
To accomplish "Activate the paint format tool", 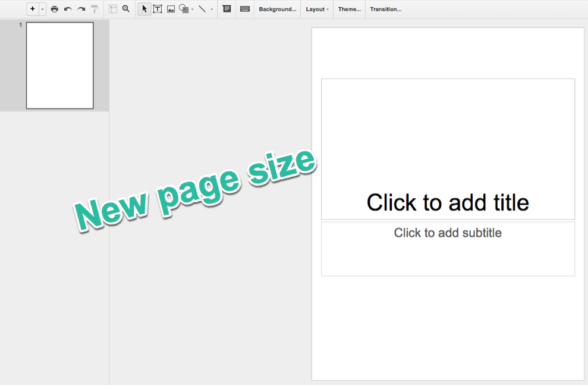I will point(95,9).
